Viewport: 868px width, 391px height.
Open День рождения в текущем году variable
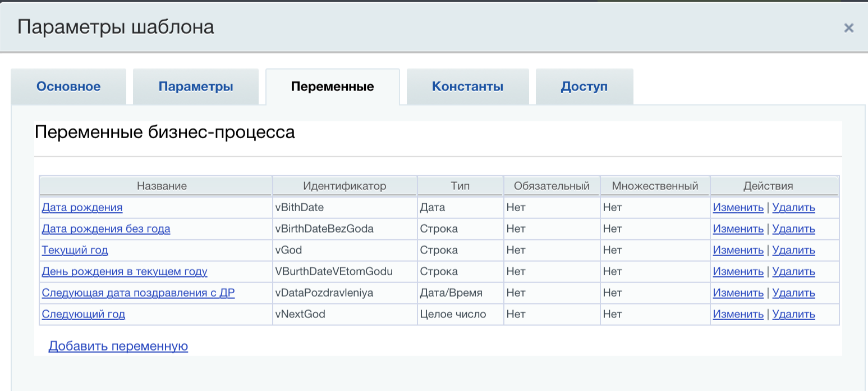pyautogui.click(x=125, y=271)
